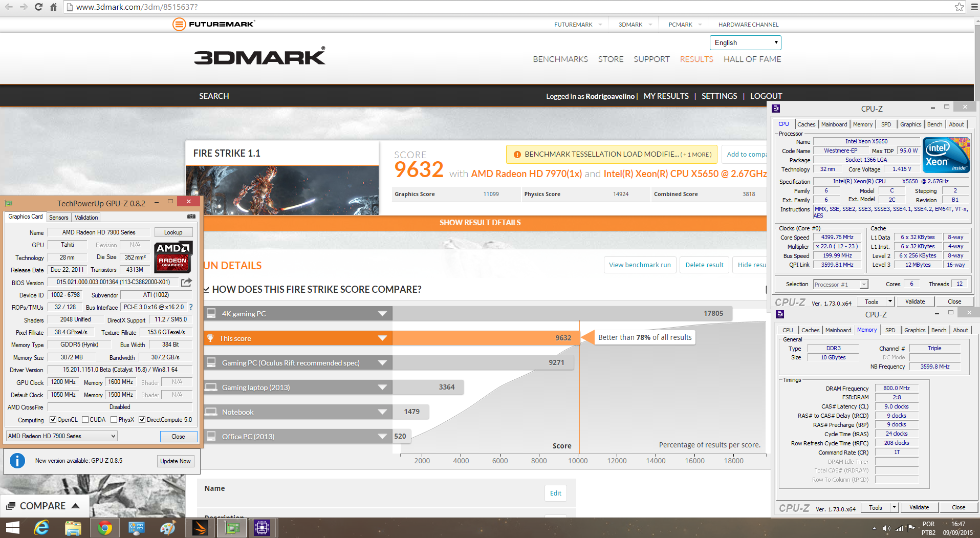
Task: Click SHOW RESULT DETAILS bar
Action: 480,223
